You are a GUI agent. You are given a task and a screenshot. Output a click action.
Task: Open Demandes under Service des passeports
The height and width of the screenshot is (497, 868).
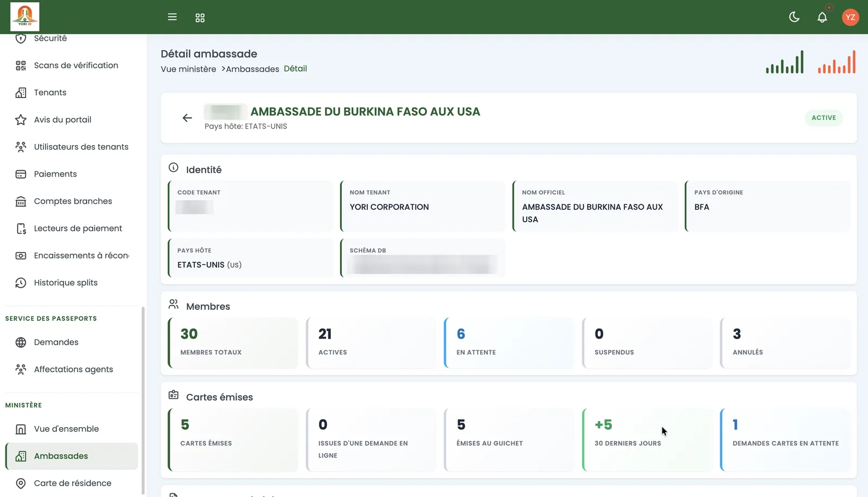click(x=72, y=342)
